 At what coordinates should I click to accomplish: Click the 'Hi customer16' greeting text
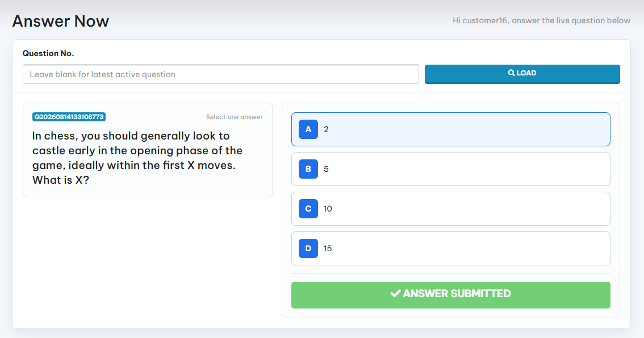click(x=541, y=20)
